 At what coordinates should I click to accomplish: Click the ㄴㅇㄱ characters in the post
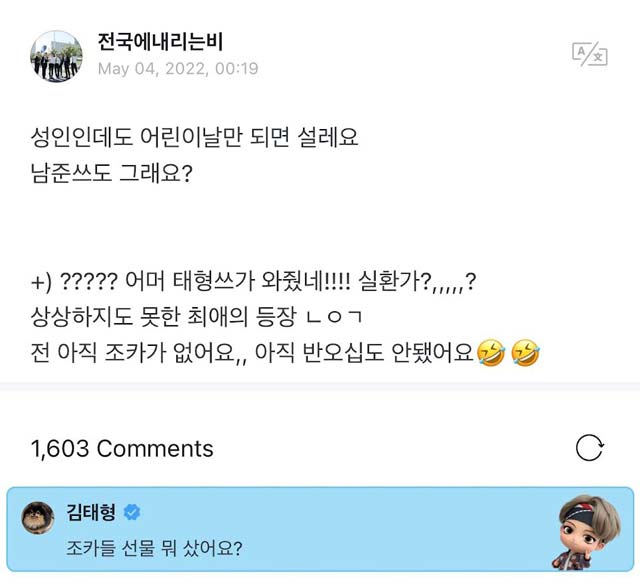(334, 317)
